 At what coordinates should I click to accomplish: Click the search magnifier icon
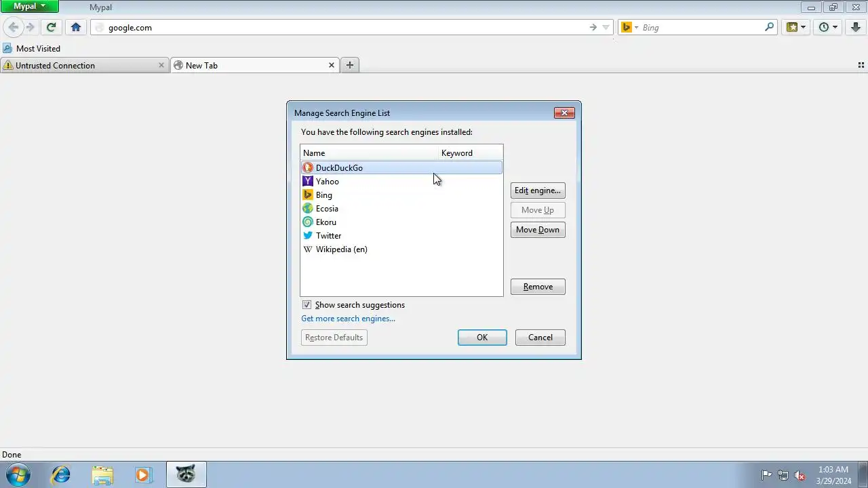[769, 27]
